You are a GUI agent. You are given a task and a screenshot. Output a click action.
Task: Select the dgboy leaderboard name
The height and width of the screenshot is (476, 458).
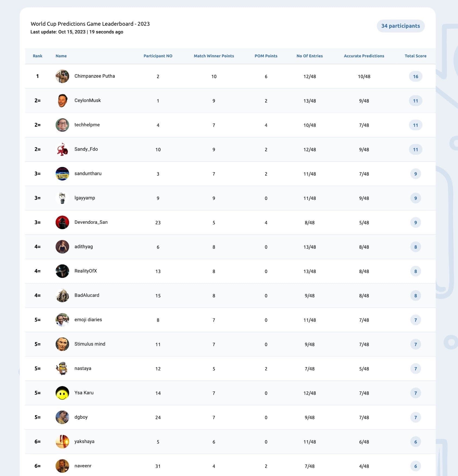[x=81, y=417]
